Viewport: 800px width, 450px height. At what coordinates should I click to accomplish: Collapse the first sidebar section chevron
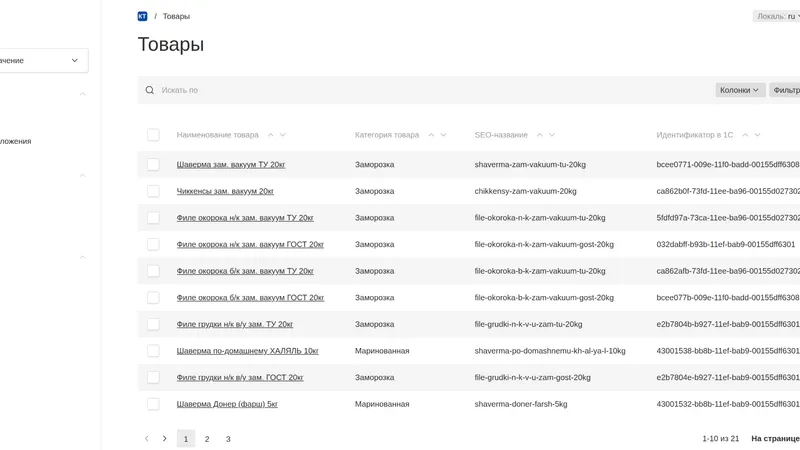tap(82, 94)
